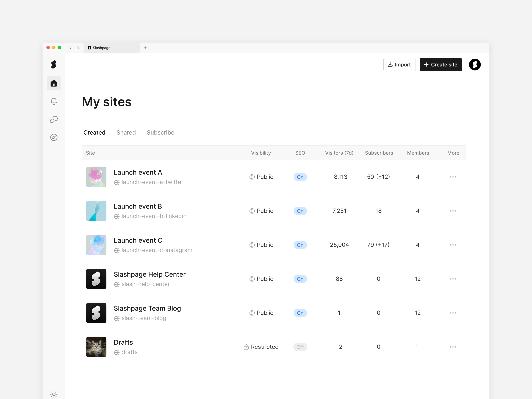Change Public visibility of Launch event C
The image size is (532, 399).
[261, 245]
